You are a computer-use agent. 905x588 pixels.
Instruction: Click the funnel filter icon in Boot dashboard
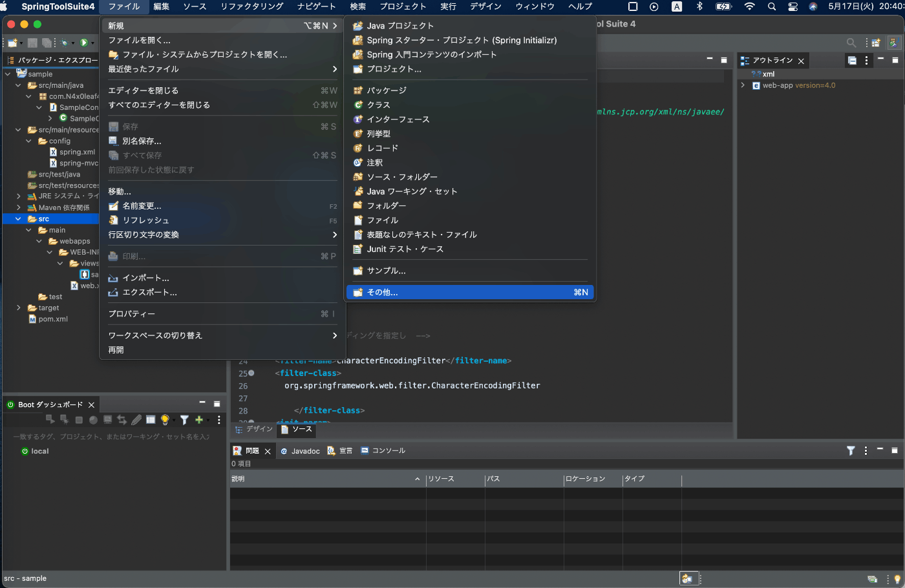184,419
